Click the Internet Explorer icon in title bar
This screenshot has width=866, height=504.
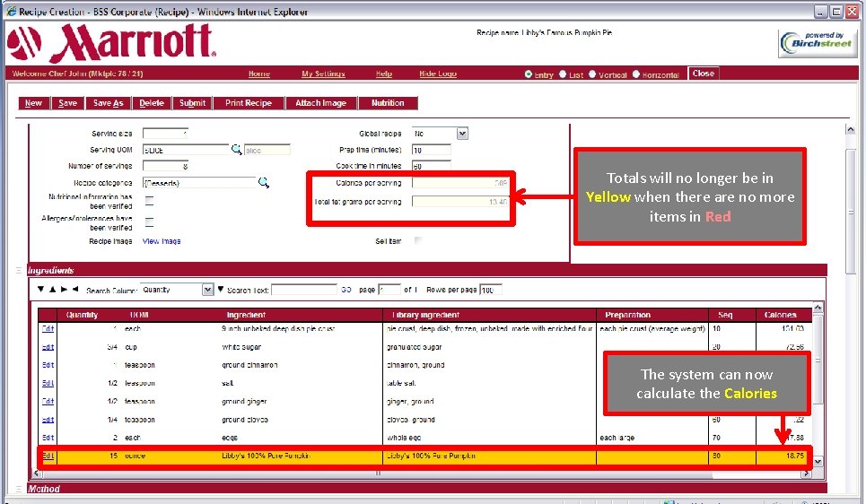[11, 11]
